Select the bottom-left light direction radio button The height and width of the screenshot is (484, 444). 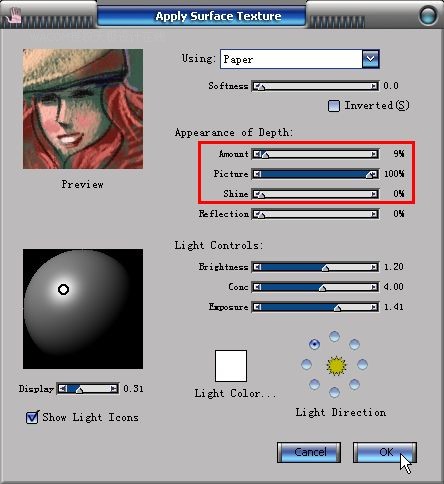coord(314,384)
